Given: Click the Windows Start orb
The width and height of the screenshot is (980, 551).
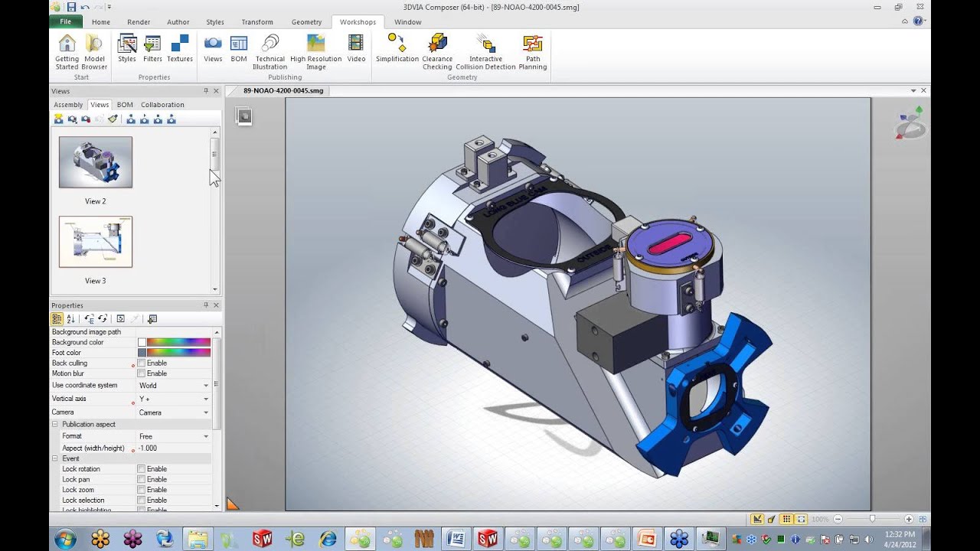Looking at the screenshot, I should [65, 539].
